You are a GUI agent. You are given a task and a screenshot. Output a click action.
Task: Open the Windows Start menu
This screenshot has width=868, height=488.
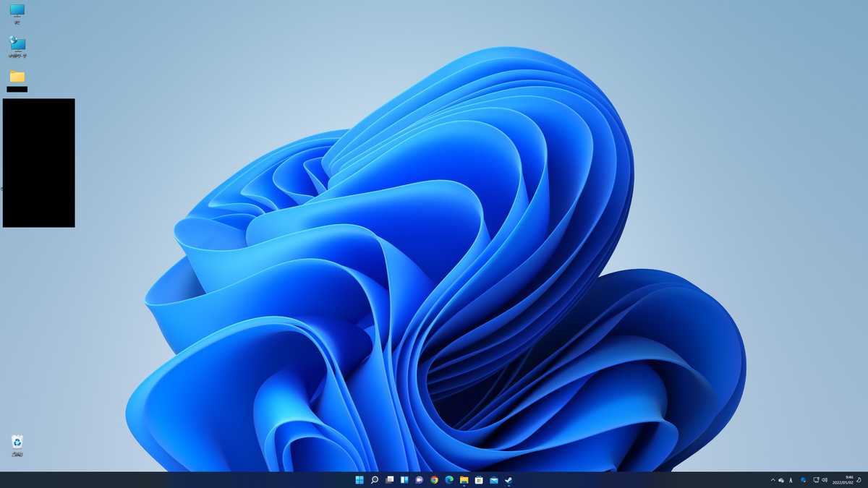pos(359,480)
